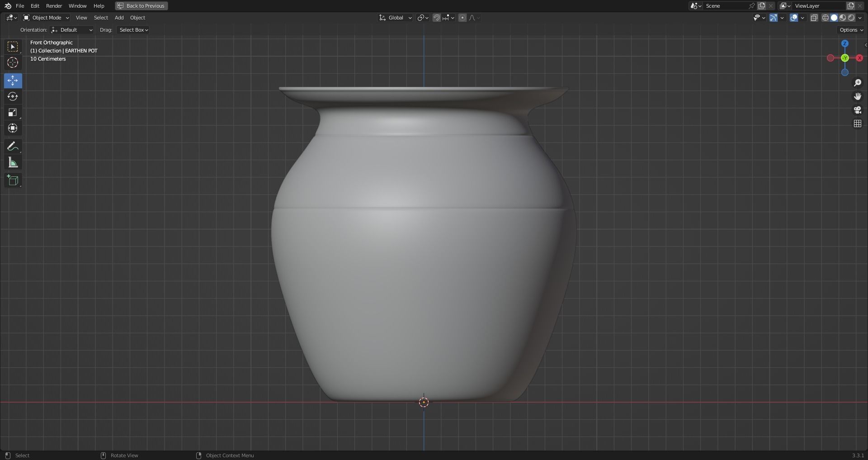Image resolution: width=868 pixels, height=460 pixels.
Task: Toggle viewport overlays
Action: click(793, 18)
